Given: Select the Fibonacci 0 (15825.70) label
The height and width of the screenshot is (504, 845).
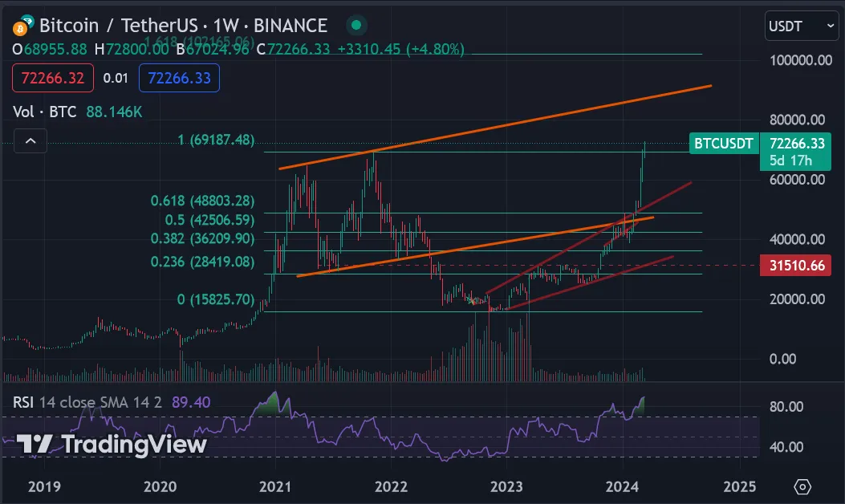Looking at the screenshot, I should (x=216, y=299).
